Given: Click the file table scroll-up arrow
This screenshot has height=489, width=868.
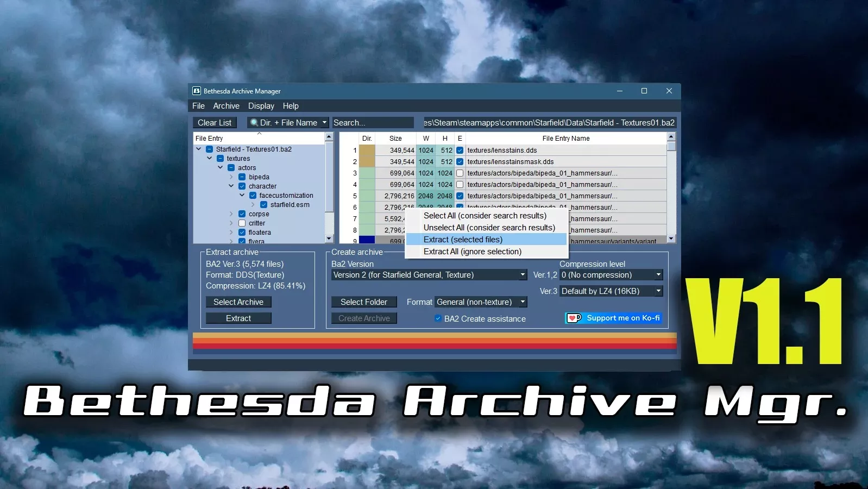Looking at the screenshot, I should (x=671, y=137).
